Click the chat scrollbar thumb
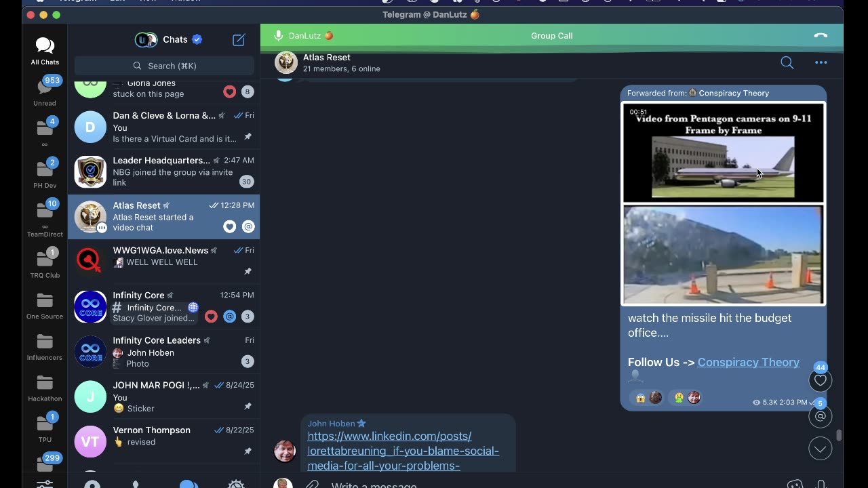868x488 pixels. (839, 436)
